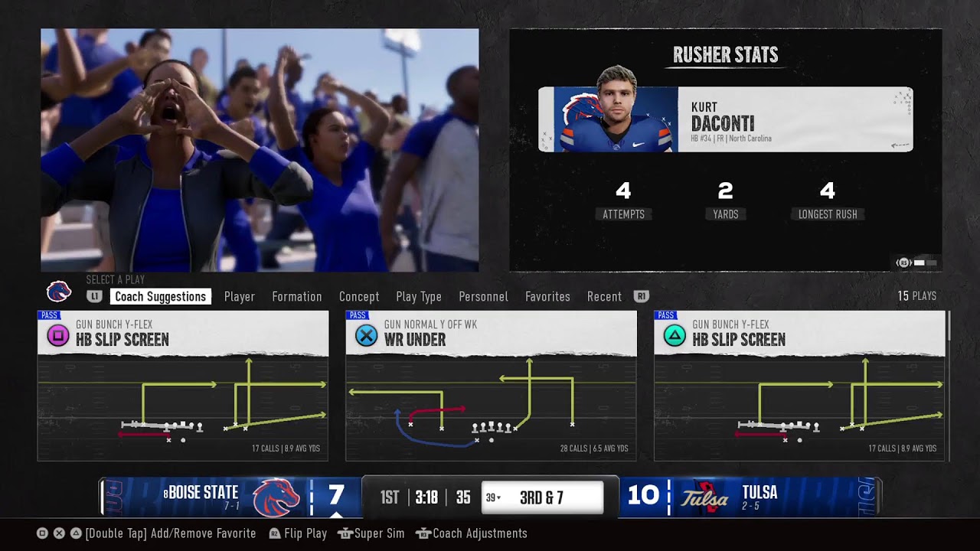The height and width of the screenshot is (551, 980).
Task: Switch to the Play Type tab
Action: tap(419, 296)
